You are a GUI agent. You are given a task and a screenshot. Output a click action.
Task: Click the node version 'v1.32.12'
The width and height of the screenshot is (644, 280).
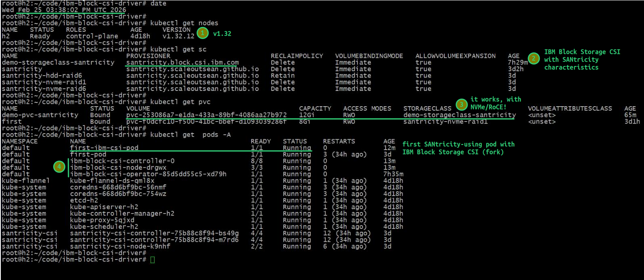(178, 36)
